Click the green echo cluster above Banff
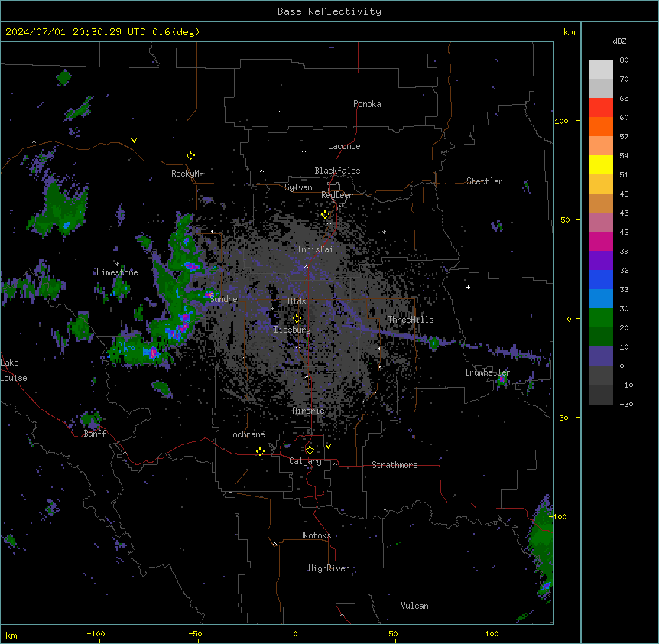This screenshot has width=659, height=644. pos(91,420)
